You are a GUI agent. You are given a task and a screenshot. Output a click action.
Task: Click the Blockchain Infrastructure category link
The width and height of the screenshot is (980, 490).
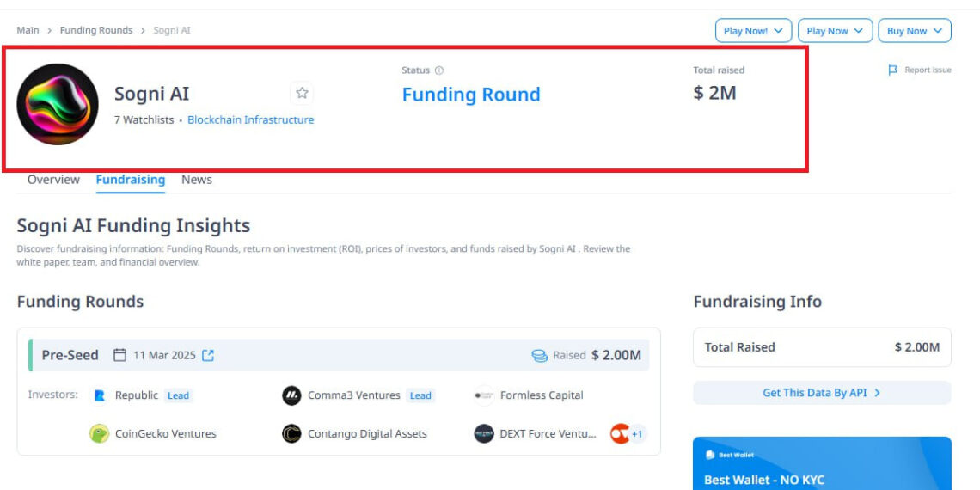coord(251,120)
